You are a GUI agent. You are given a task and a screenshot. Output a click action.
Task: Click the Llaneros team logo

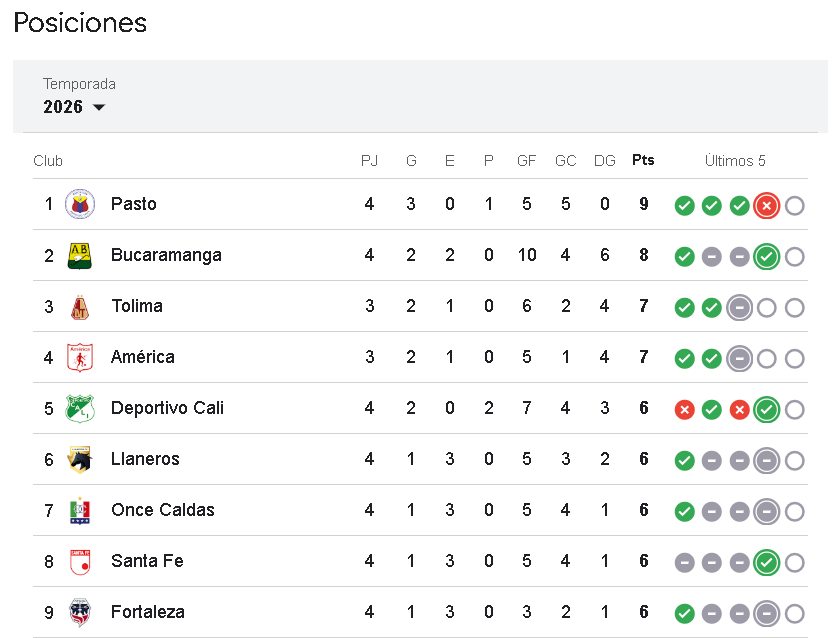click(80, 459)
